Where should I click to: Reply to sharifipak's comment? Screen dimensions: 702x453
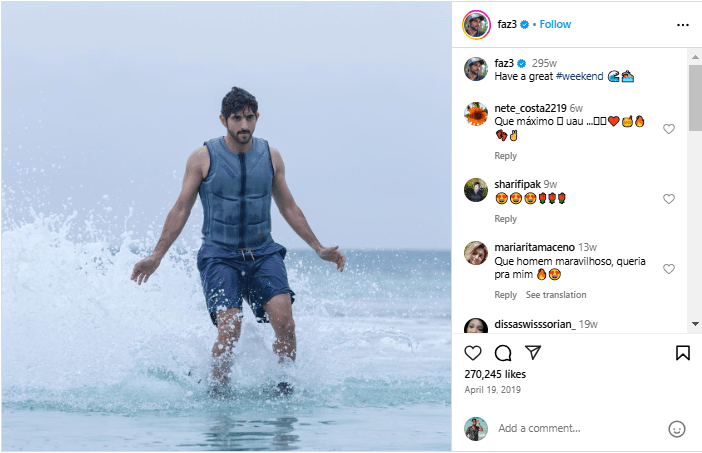pyautogui.click(x=505, y=219)
